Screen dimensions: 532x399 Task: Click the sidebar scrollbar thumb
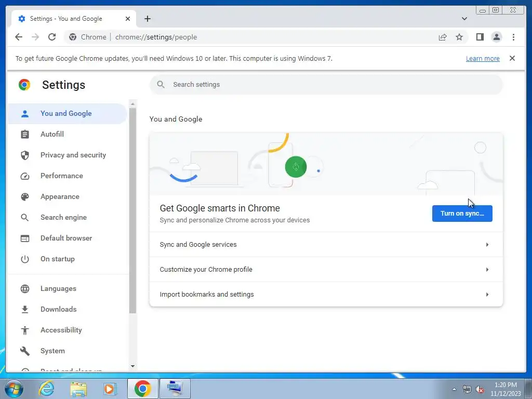click(x=132, y=210)
